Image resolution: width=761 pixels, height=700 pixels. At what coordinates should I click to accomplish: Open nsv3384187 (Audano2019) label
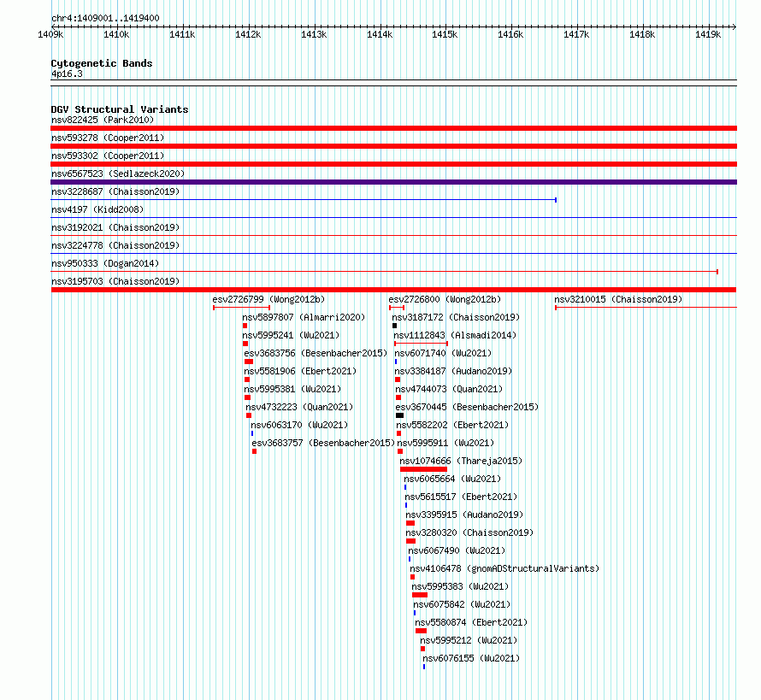coord(453,371)
